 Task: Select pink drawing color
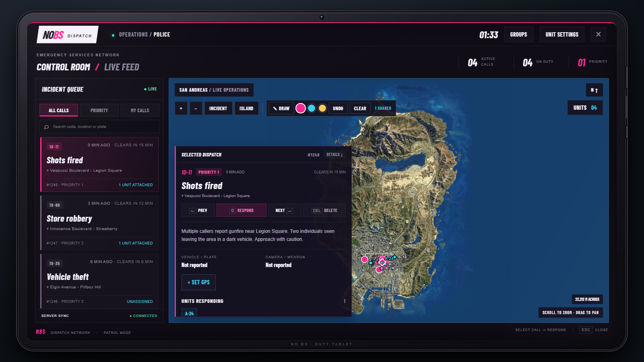[301, 108]
